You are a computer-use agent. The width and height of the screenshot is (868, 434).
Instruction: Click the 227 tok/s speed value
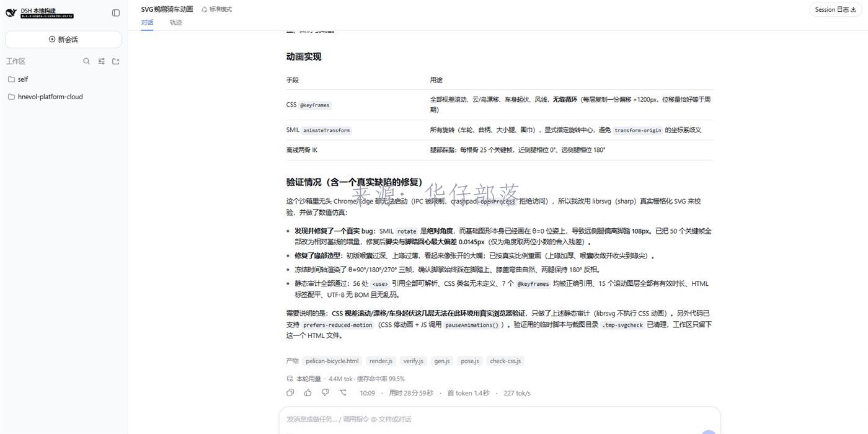517,393
